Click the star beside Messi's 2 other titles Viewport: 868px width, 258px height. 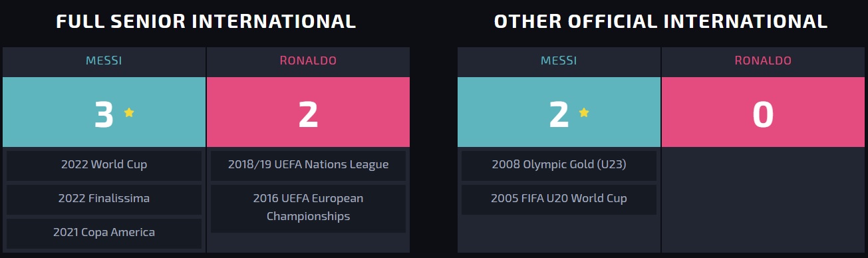coord(584,112)
